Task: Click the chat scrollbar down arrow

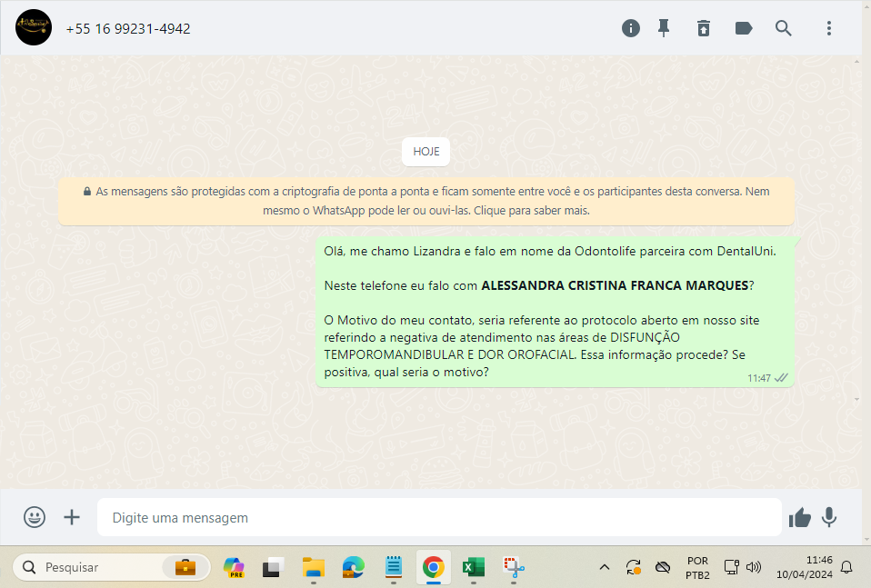Action: [x=856, y=399]
